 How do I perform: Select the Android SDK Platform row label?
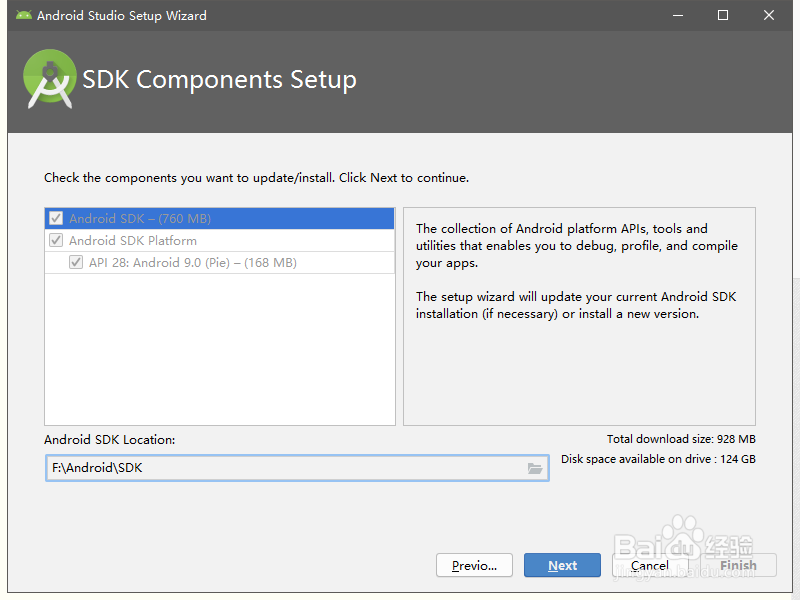(133, 241)
